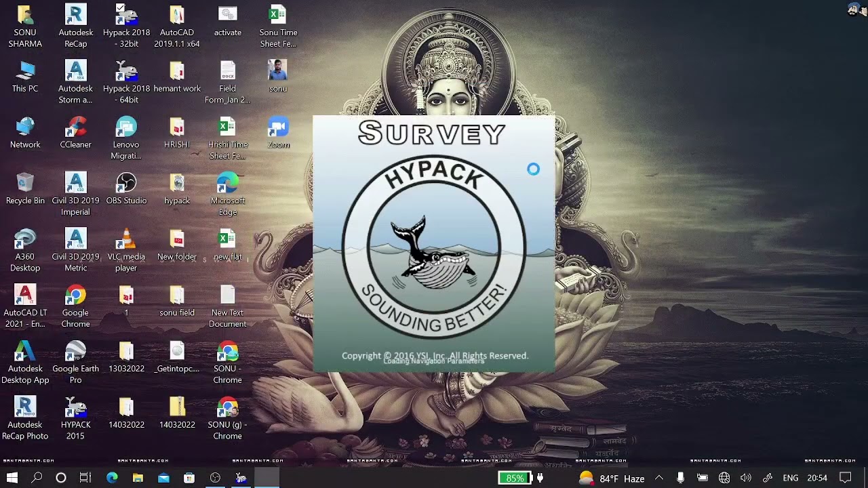Switch to Hypack on the taskbar
868x488 pixels.
pos(241,478)
